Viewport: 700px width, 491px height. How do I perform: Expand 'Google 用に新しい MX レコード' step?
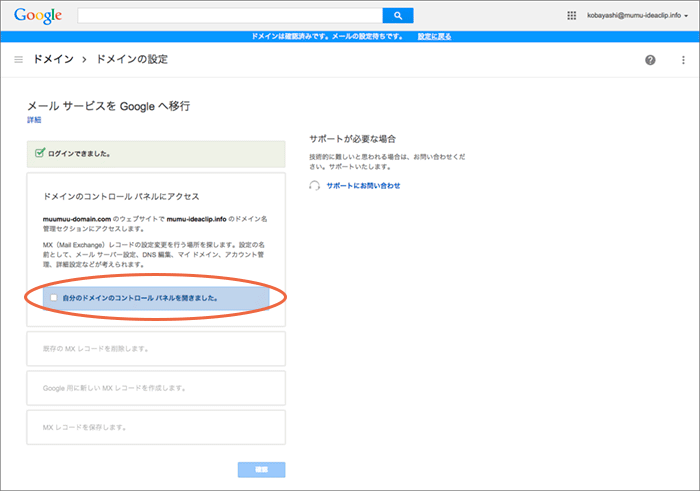pos(156,388)
